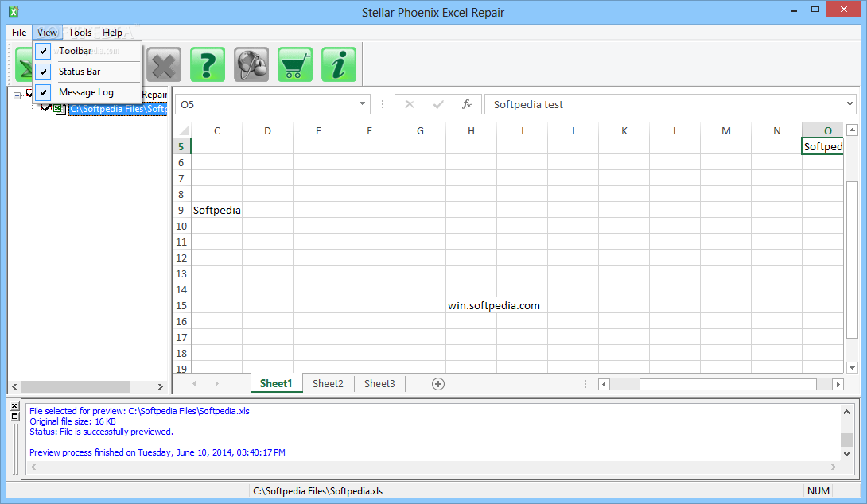Image resolution: width=867 pixels, height=504 pixels.
Task: Expand the formula bar with its right arrow
Action: [850, 104]
